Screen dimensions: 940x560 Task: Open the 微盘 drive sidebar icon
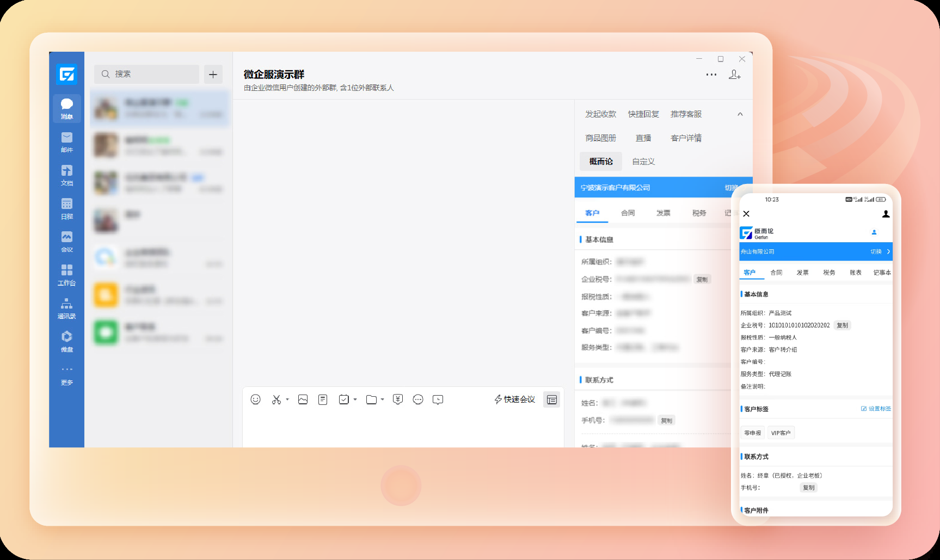pos(67,341)
